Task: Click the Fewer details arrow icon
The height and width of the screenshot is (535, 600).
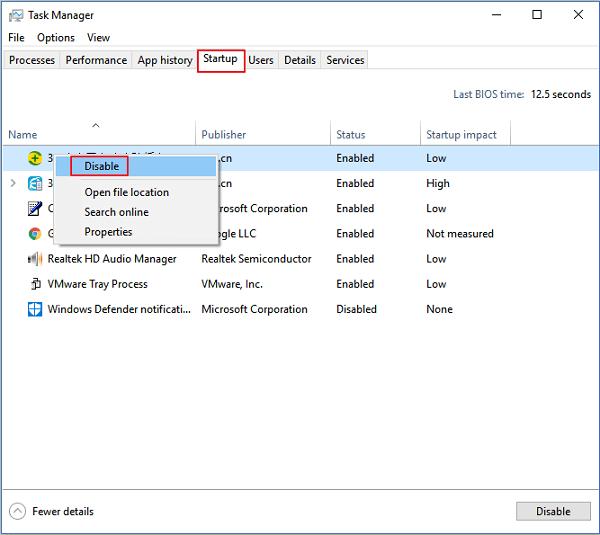Action: pyautogui.click(x=17, y=511)
